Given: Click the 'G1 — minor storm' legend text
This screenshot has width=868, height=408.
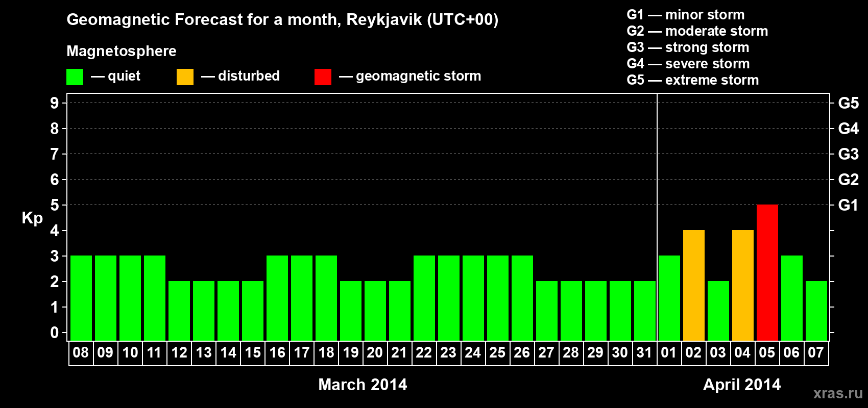Looking at the screenshot, I should [686, 15].
